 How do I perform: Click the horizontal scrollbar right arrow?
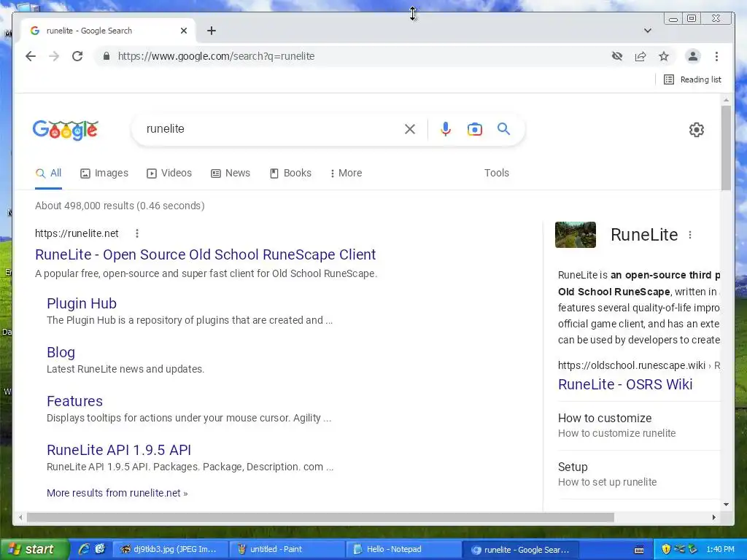tap(713, 517)
